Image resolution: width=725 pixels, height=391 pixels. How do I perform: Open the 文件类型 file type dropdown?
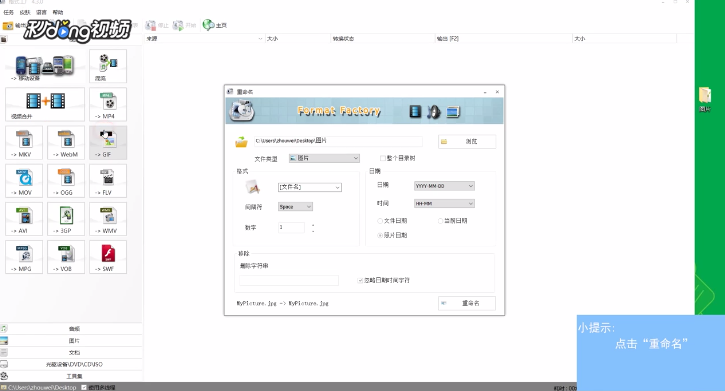[x=324, y=158]
